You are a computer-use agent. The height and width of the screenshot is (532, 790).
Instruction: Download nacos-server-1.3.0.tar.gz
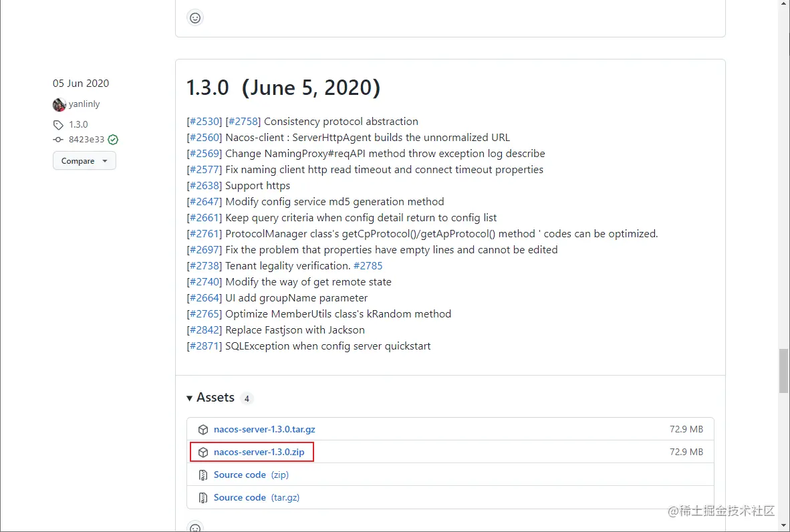click(x=265, y=429)
